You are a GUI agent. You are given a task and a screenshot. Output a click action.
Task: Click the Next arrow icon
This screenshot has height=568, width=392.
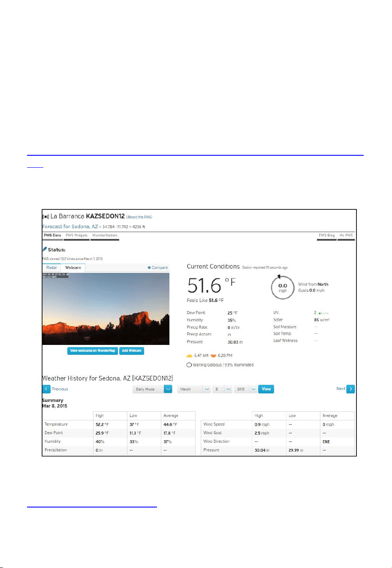351,389
